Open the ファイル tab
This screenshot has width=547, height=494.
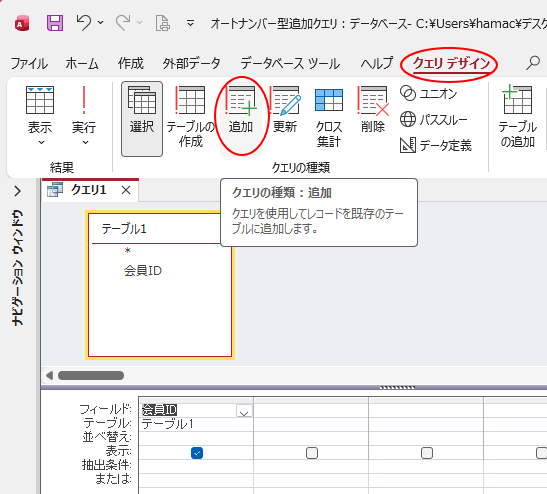[29, 64]
